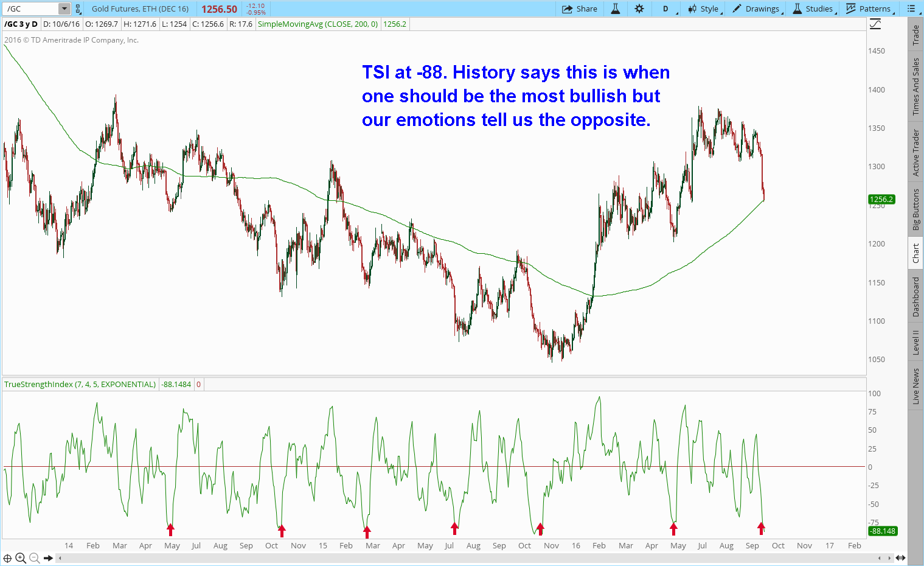Open the Active Trader side tab
This screenshot has height=566, width=924.
coord(915,152)
